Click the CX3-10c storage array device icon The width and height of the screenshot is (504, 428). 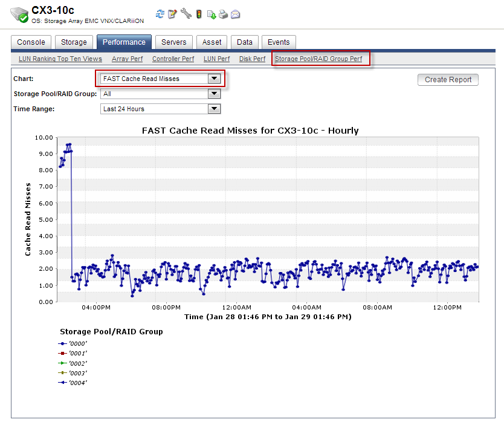pyautogui.click(x=19, y=15)
